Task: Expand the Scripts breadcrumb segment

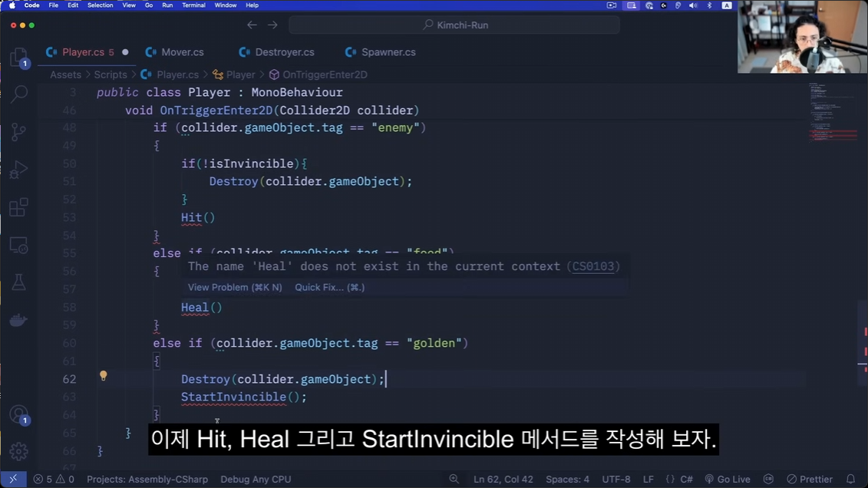Action: click(111, 74)
